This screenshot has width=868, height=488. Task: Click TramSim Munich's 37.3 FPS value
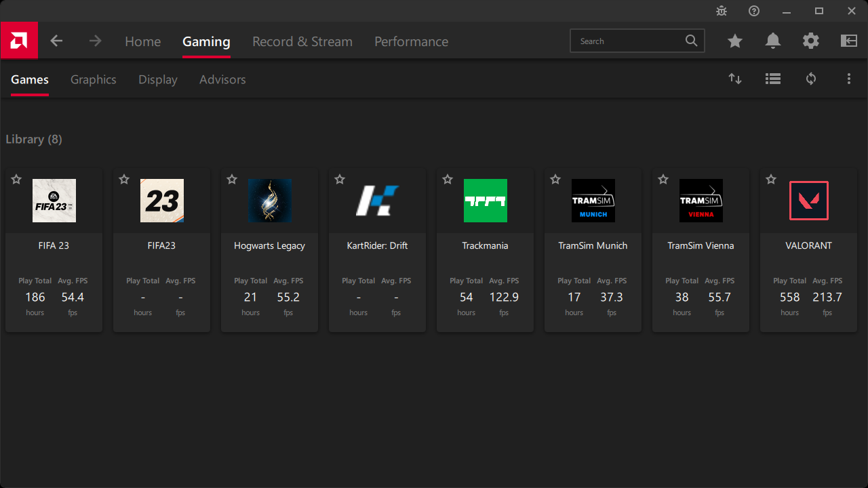click(612, 297)
